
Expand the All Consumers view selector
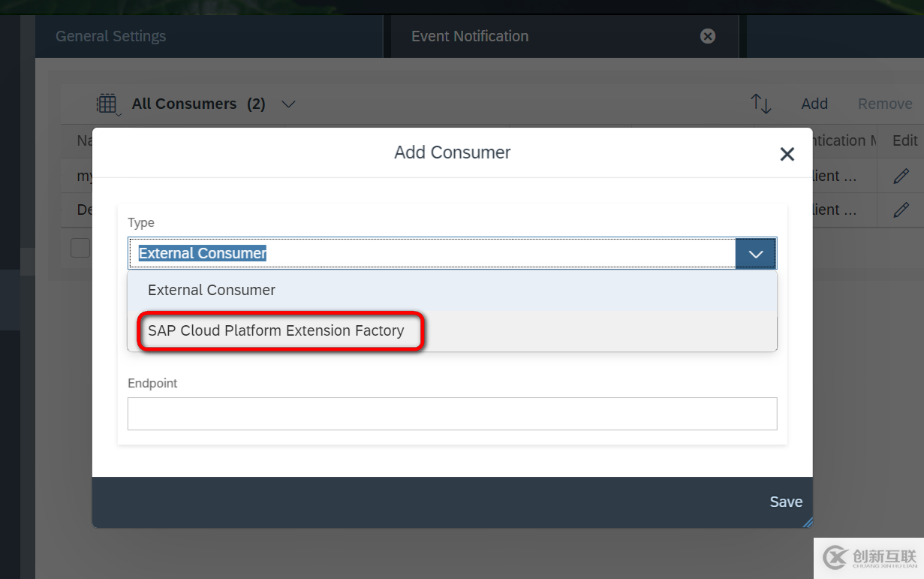[x=288, y=104]
